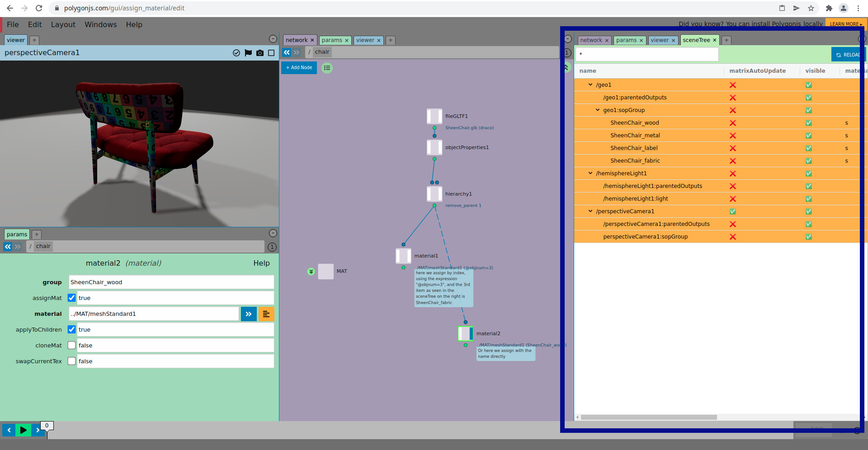Open the material node path picker arrow button

(249, 314)
